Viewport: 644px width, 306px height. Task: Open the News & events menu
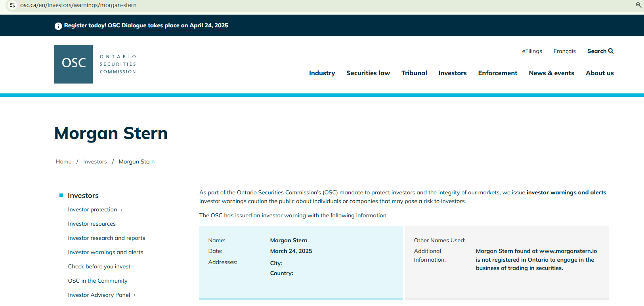pyautogui.click(x=551, y=73)
